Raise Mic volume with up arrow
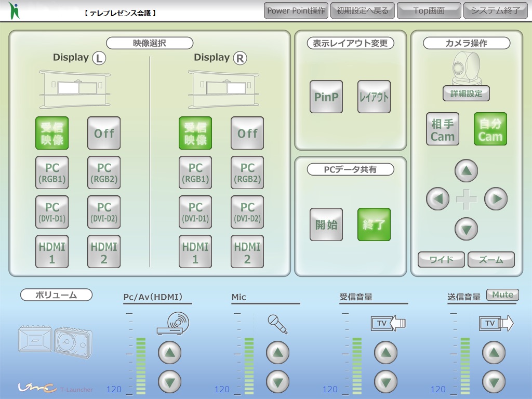This screenshot has width=532, height=399. (277, 353)
